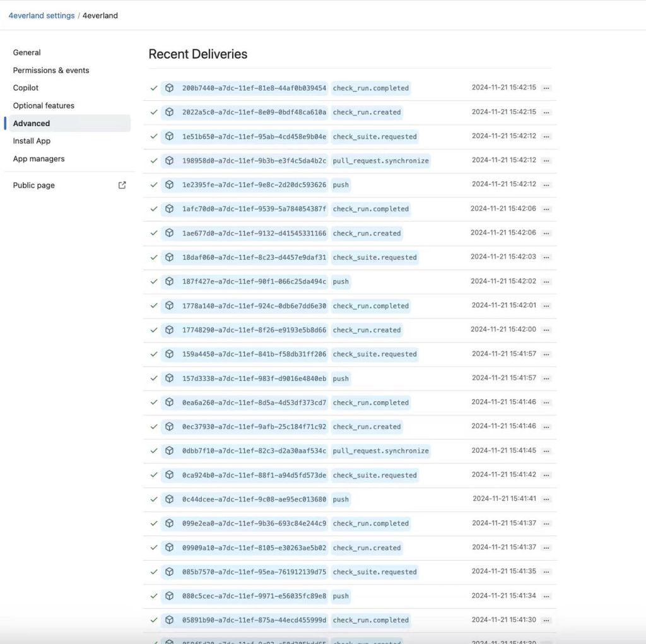646x644 pixels.
Task: Expand ellipsis menu for 15:42:15 check_run.completed delivery
Action: coord(546,88)
